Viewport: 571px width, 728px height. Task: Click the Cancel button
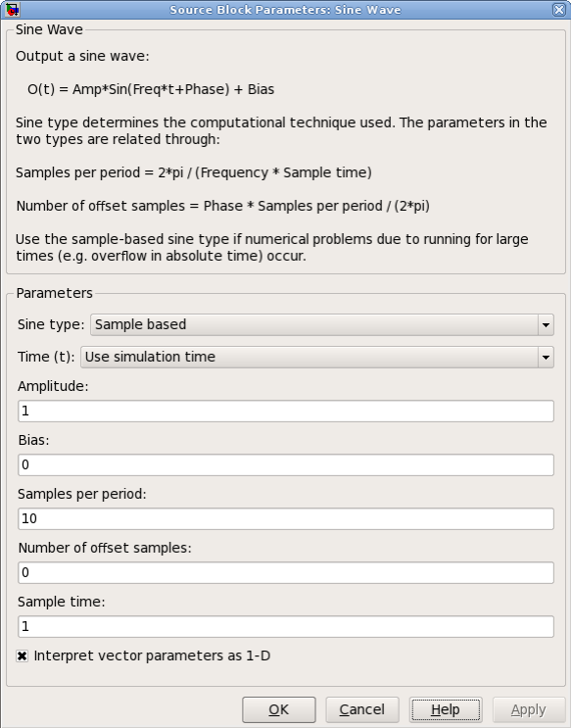click(362, 710)
